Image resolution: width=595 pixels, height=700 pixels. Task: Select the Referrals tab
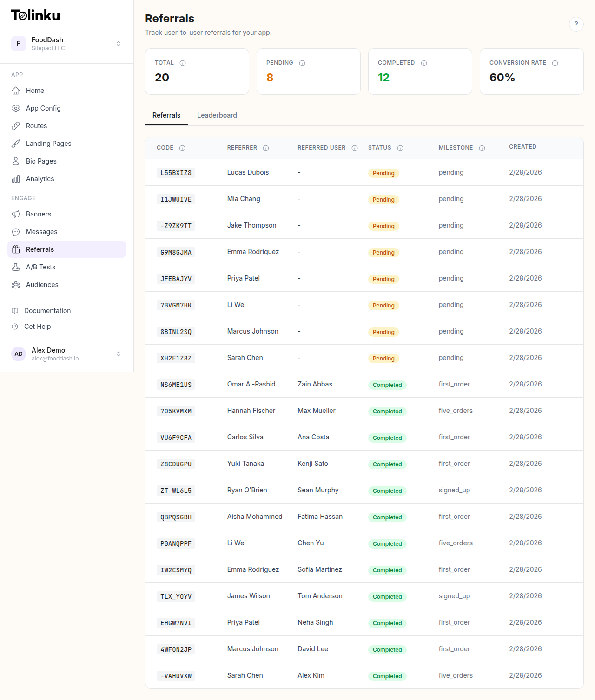point(166,115)
